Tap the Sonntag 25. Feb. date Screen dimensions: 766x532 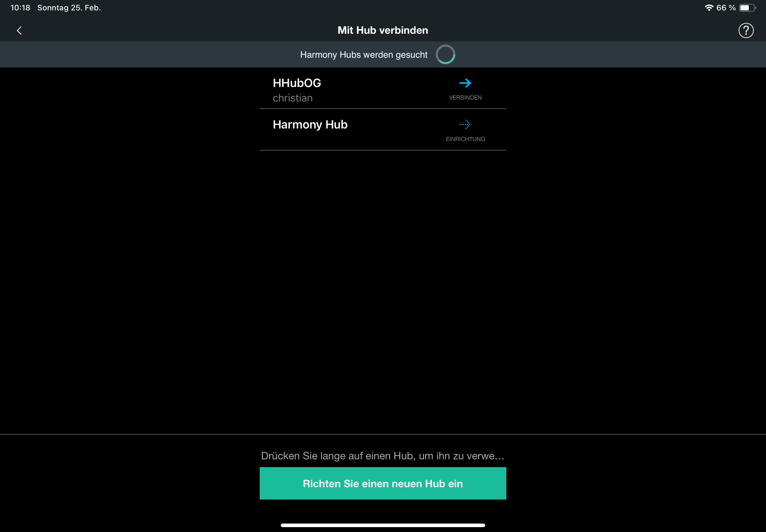coord(69,8)
